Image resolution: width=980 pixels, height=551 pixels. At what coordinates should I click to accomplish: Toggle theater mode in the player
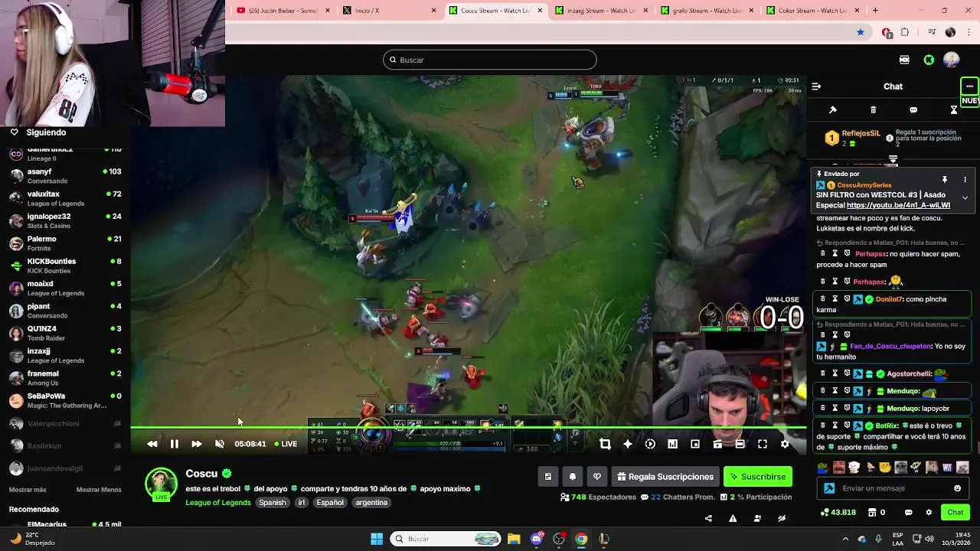click(x=740, y=444)
